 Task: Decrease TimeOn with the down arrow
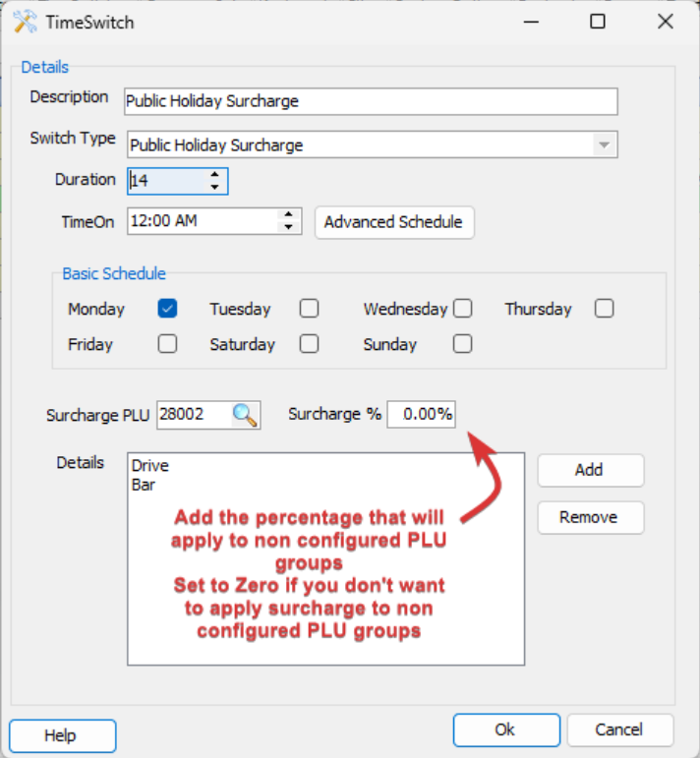(289, 227)
